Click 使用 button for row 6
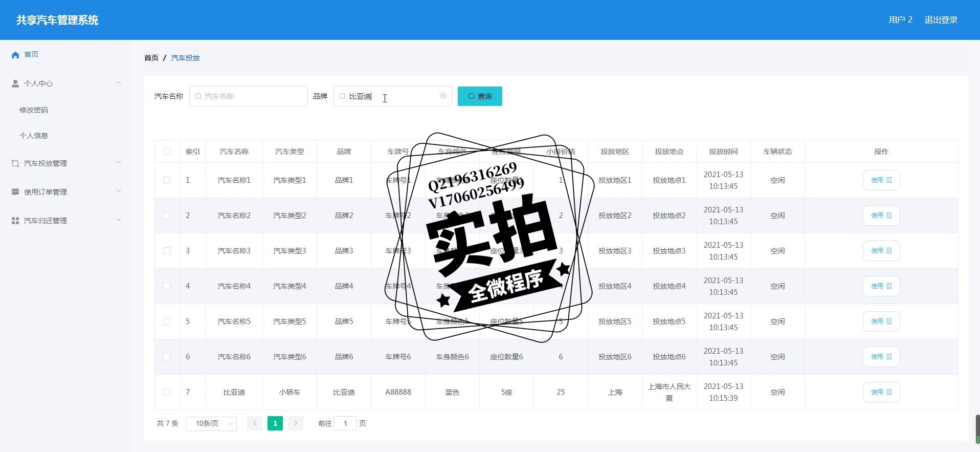Viewport: 980px width, 452px height. [881, 357]
